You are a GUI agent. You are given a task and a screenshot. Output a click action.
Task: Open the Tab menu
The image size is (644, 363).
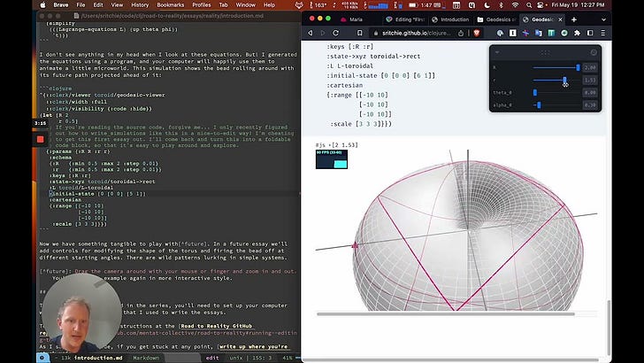[224, 5]
